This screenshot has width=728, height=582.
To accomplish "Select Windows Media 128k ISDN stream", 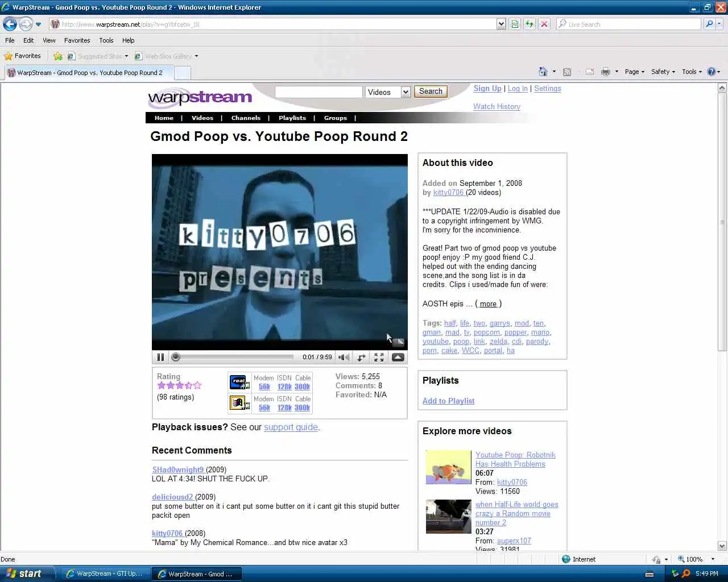I will [284, 408].
